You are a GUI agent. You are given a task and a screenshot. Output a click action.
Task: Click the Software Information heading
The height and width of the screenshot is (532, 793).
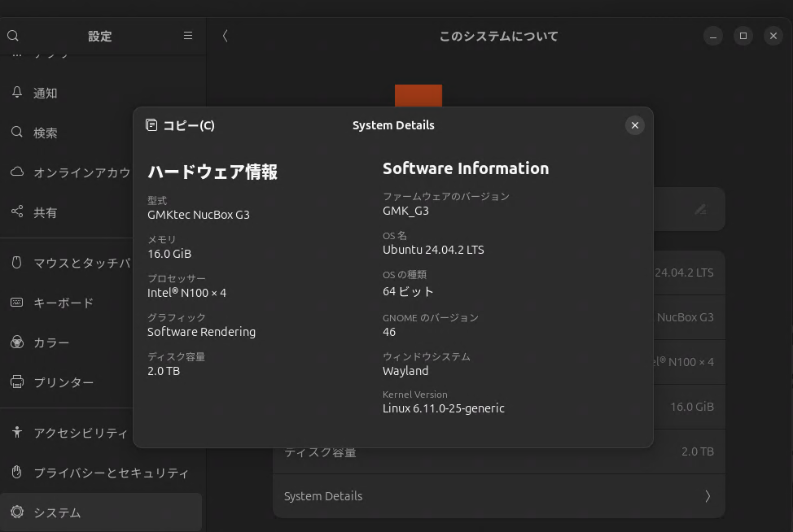pos(465,168)
